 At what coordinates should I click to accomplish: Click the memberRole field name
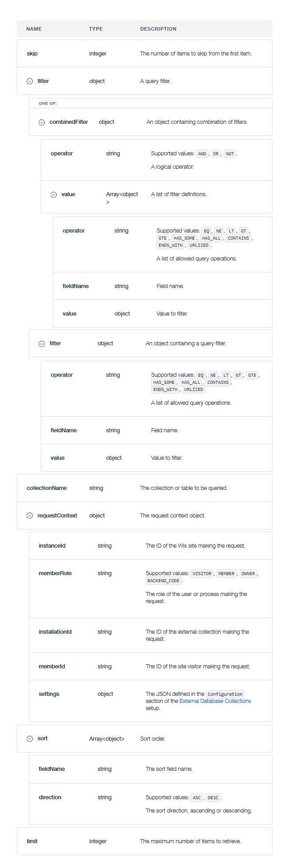click(x=55, y=573)
